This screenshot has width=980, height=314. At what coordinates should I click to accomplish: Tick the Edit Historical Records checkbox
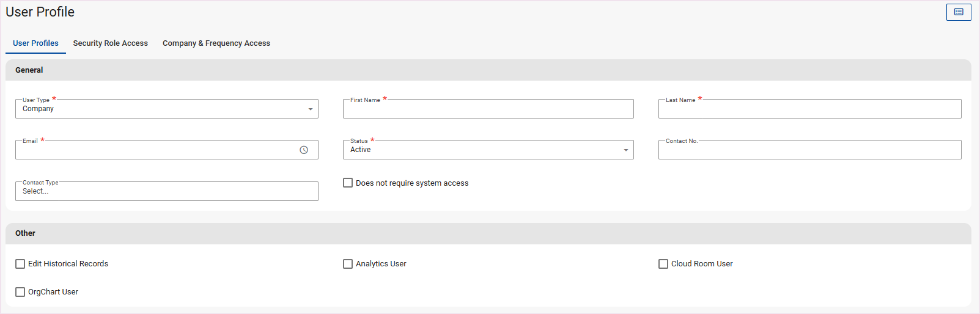click(x=20, y=264)
